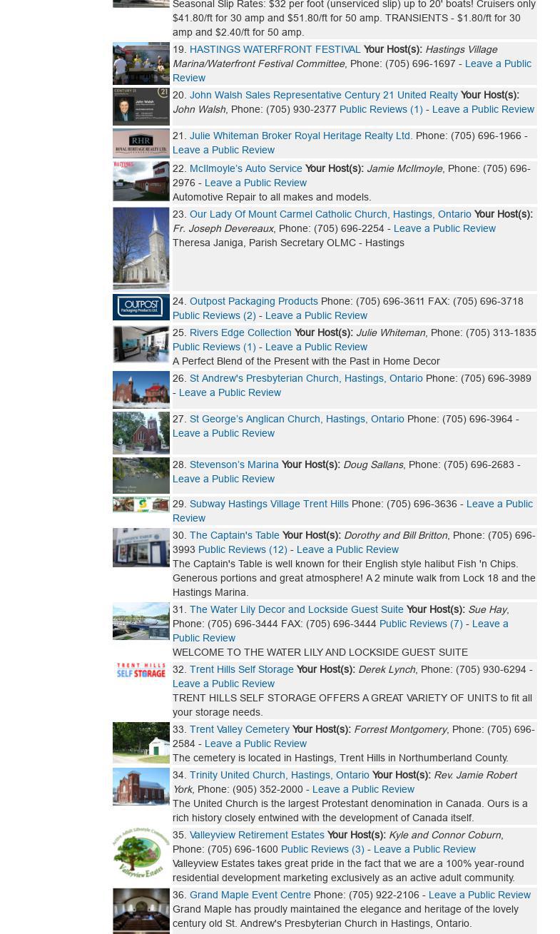Open the HASTINGS WATERFRONT FESTIVAL listing link
Image resolution: width=560 pixels, height=934 pixels.
[x=275, y=49]
